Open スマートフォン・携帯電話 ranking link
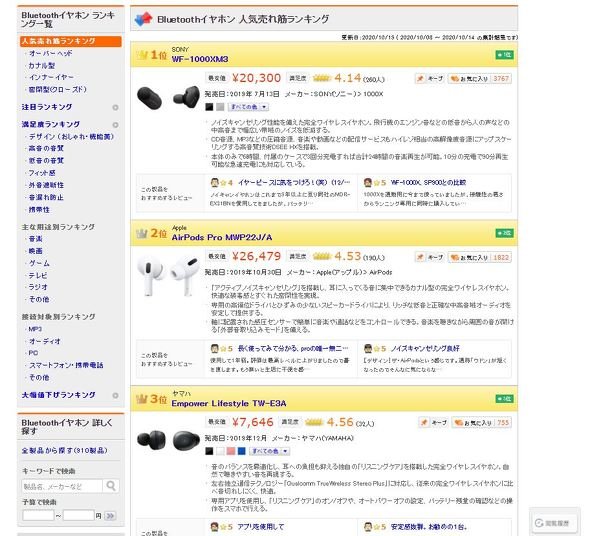 (66, 365)
